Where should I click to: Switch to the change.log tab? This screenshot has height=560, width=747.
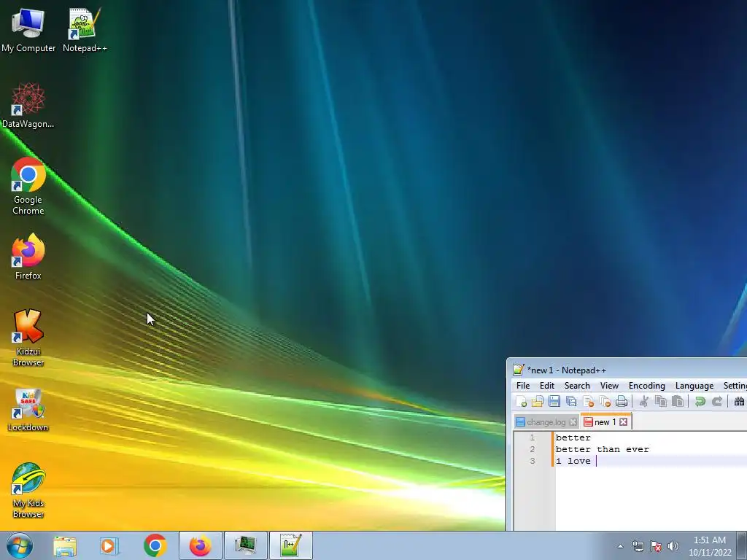click(546, 422)
